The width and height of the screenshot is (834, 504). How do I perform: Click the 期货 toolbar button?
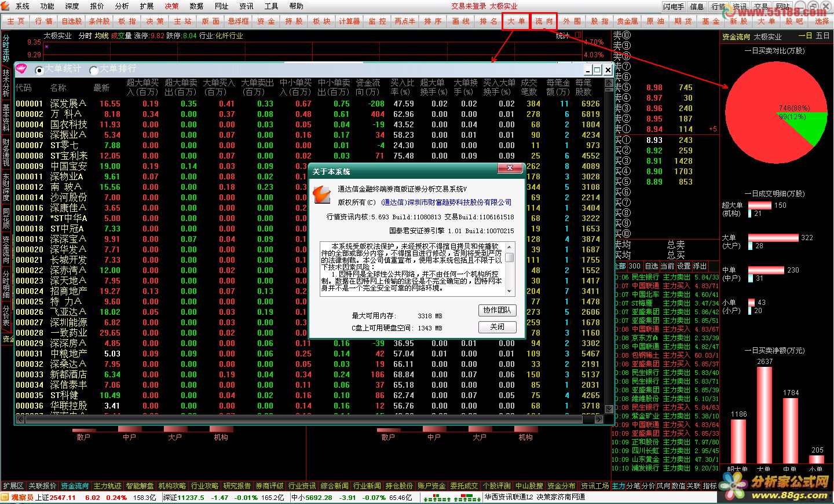[x=683, y=21]
